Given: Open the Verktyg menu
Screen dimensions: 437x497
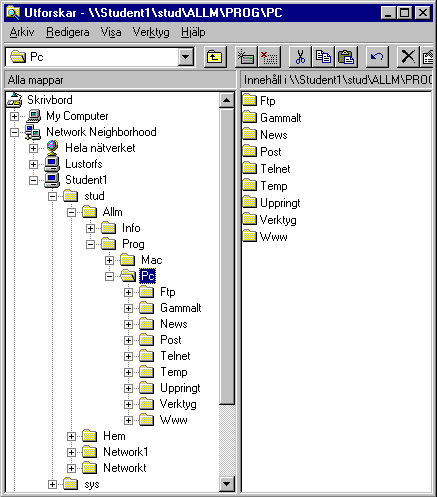Looking at the screenshot, I should coord(151,32).
